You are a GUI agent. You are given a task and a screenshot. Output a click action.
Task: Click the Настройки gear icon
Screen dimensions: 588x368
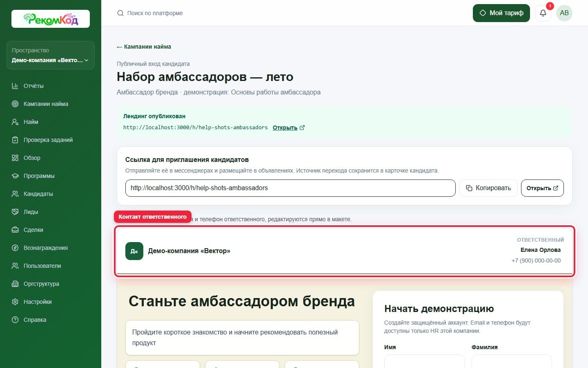(15, 302)
